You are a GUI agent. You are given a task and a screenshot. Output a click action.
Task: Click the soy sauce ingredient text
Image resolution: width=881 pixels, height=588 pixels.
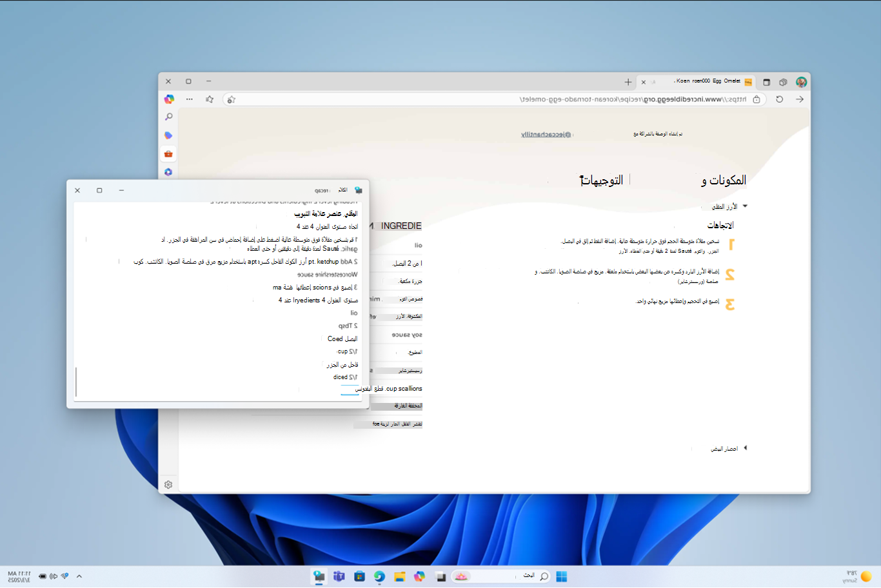[407, 335]
